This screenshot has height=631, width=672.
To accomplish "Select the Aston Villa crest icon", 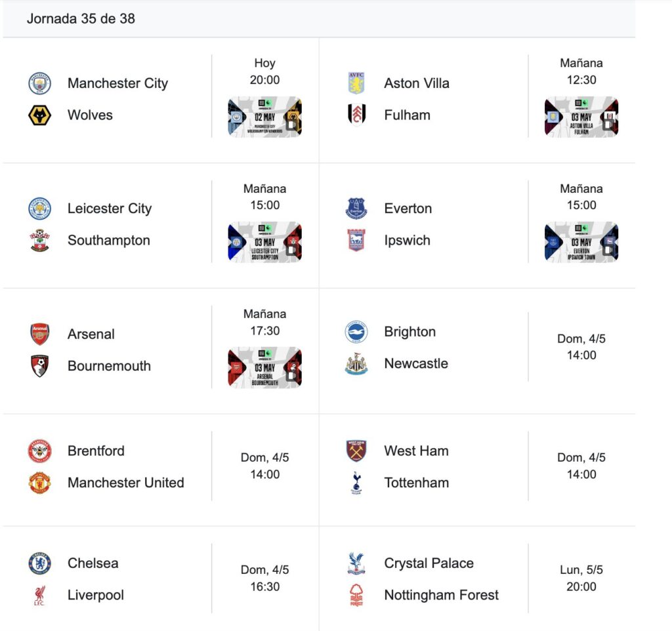I will 356,83.
